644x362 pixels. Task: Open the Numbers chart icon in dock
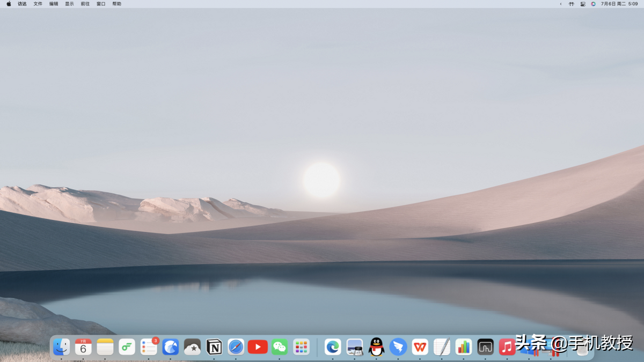(463, 347)
